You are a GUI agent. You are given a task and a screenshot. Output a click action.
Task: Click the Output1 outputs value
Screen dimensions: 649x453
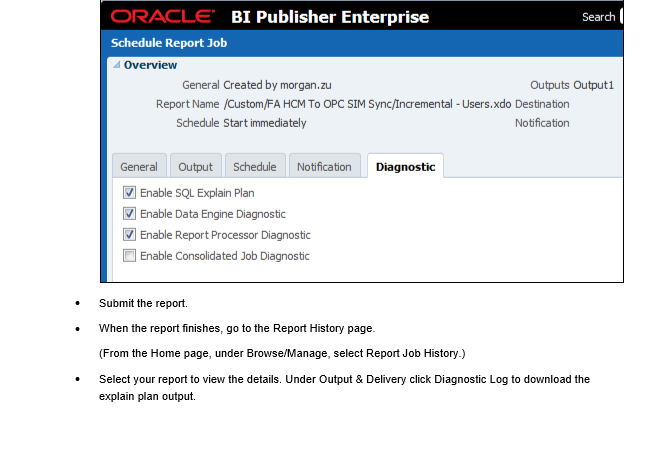coord(593,85)
